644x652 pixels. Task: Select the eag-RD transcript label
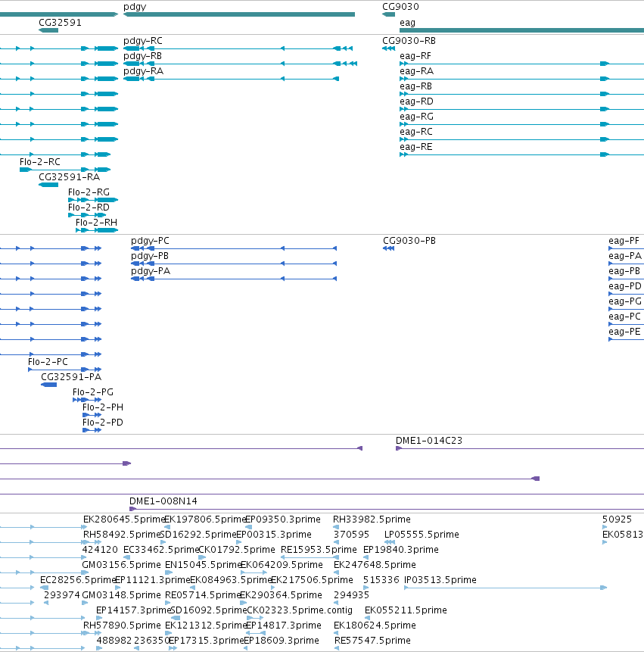[416, 102]
